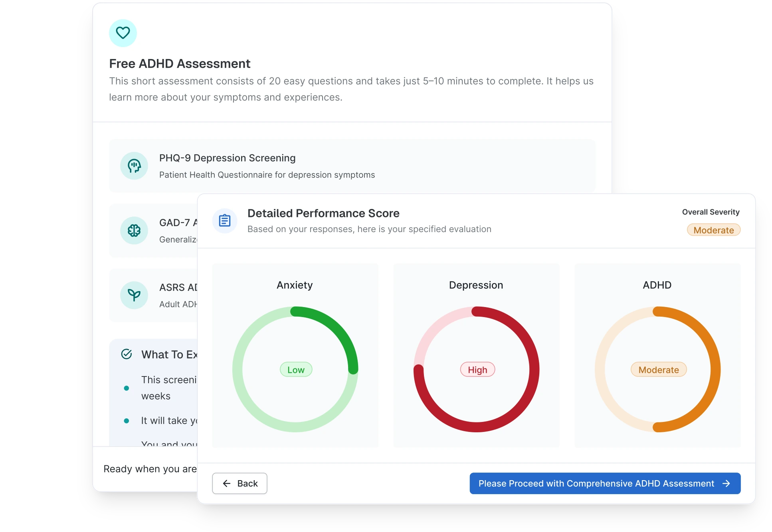Image resolution: width=772 pixels, height=532 pixels.
Task: Click the clipboard icon beside Detailed Performance Score
Action: click(x=225, y=221)
